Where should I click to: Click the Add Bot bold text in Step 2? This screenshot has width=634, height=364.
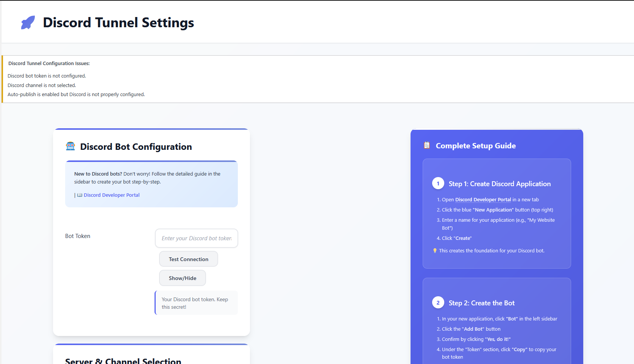tap(473, 329)
